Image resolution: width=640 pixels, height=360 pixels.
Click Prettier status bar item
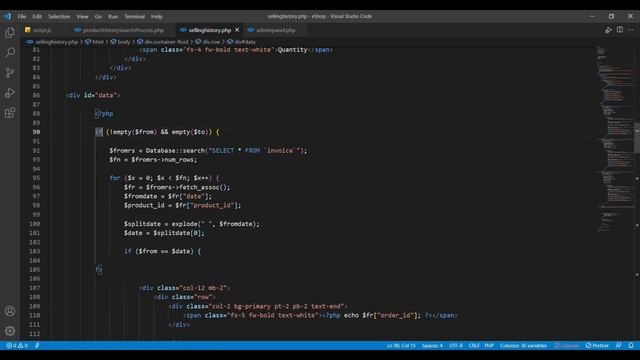coord(597,345)
